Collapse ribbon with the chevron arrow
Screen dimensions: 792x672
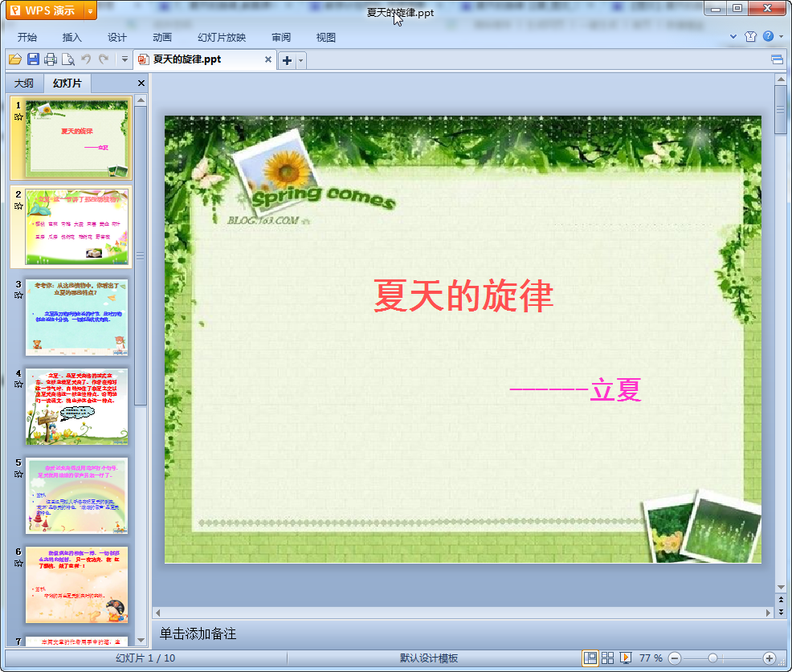click(733, 36)
